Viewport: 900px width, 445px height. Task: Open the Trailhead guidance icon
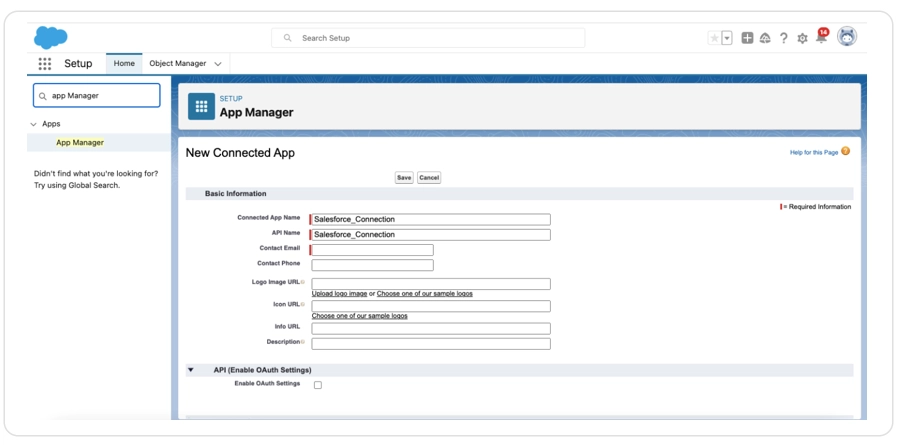(x=765, y=38)
